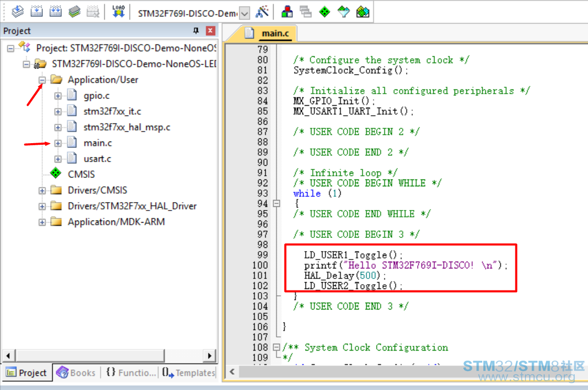Click the project root icon
Image resolution: width=588 pixels, height=390 pixels.
(x=24, y=47)
